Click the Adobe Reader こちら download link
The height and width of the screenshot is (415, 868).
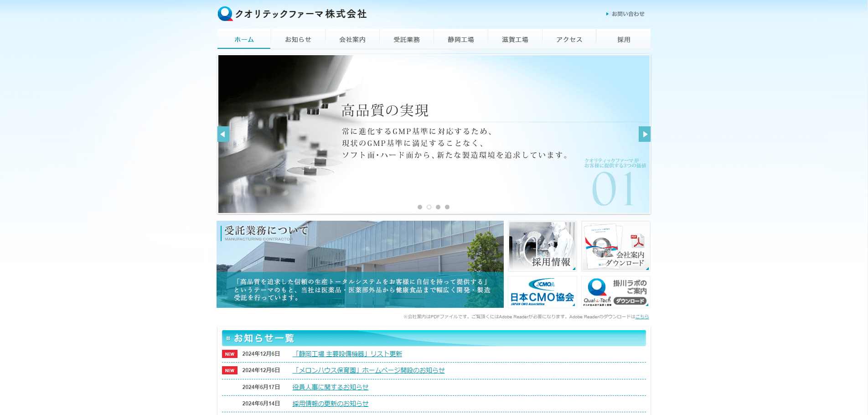(x=642, y=317)
